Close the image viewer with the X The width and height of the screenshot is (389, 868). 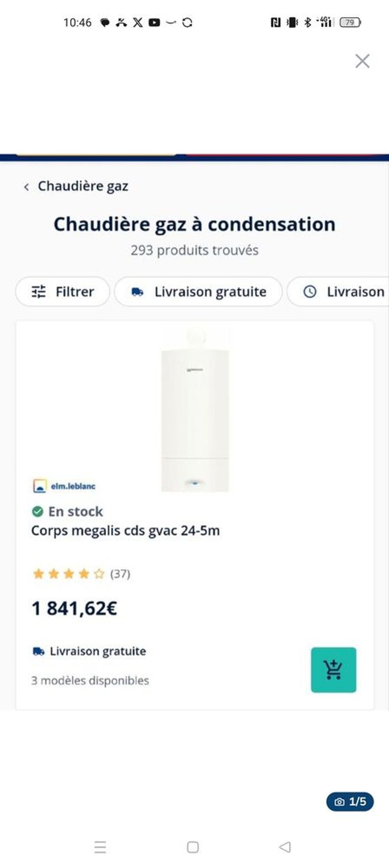tap(362, 61)
